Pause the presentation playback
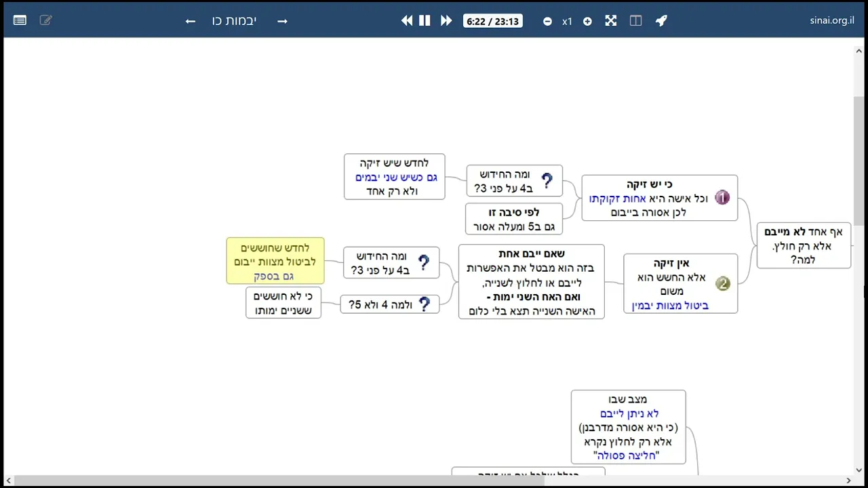The height and width of the screenshot is (488, 868). pyautogui.click(x=425, y=21)
